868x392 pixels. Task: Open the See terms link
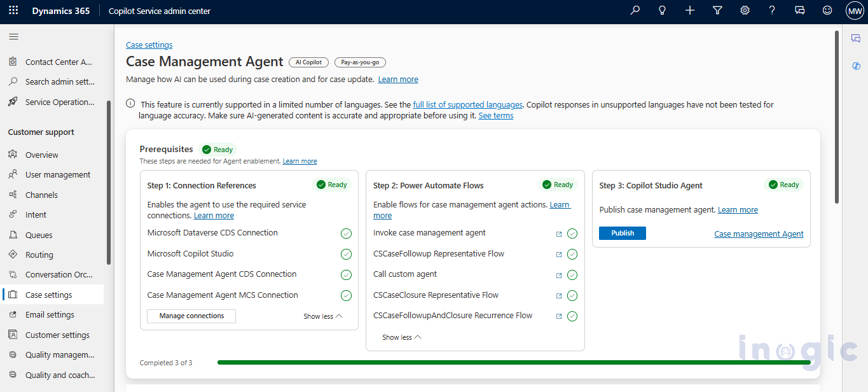click(x=496, y=115)
